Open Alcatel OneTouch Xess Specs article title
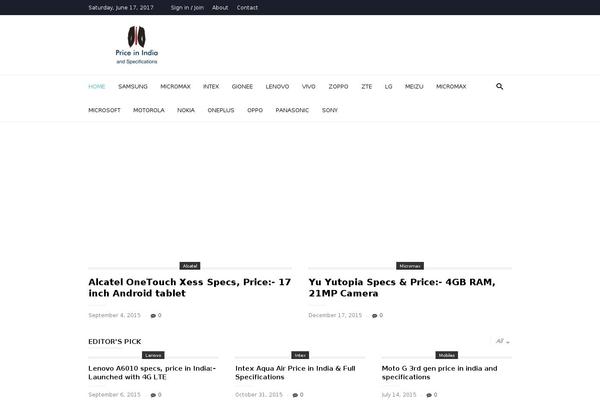The image size is (600, 400). pos(189,287)
